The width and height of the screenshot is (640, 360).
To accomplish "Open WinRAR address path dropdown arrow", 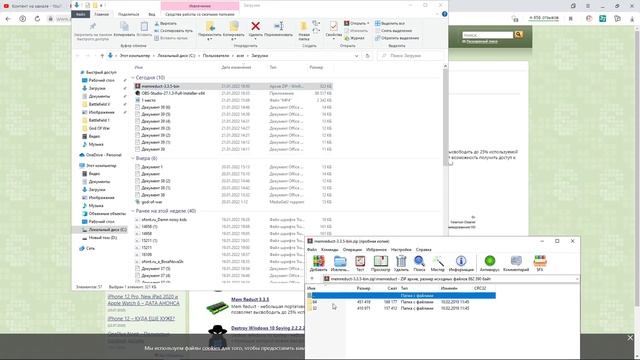I will [x=577, y=279].
